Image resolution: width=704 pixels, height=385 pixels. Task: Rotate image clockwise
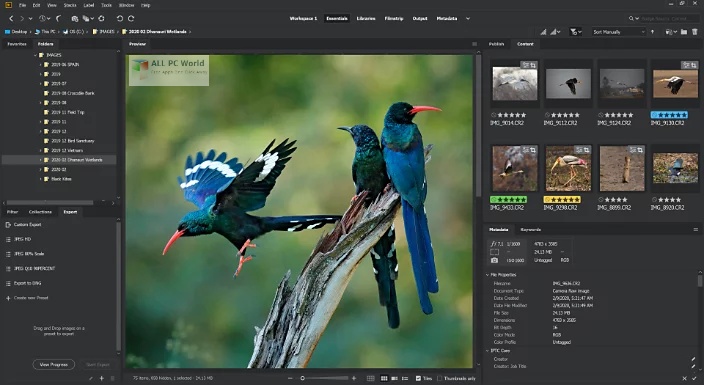point(131,18)
